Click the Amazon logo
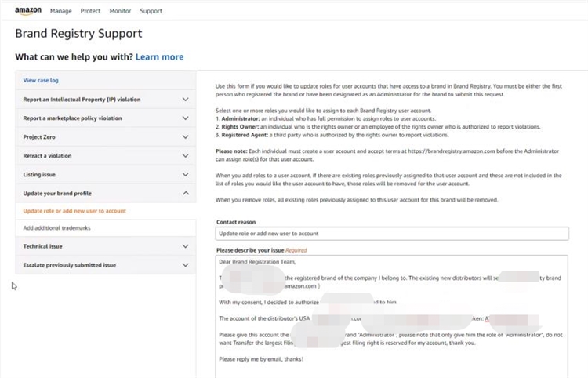The height and width of the screenshot is (378, 588). pos(28,11)
